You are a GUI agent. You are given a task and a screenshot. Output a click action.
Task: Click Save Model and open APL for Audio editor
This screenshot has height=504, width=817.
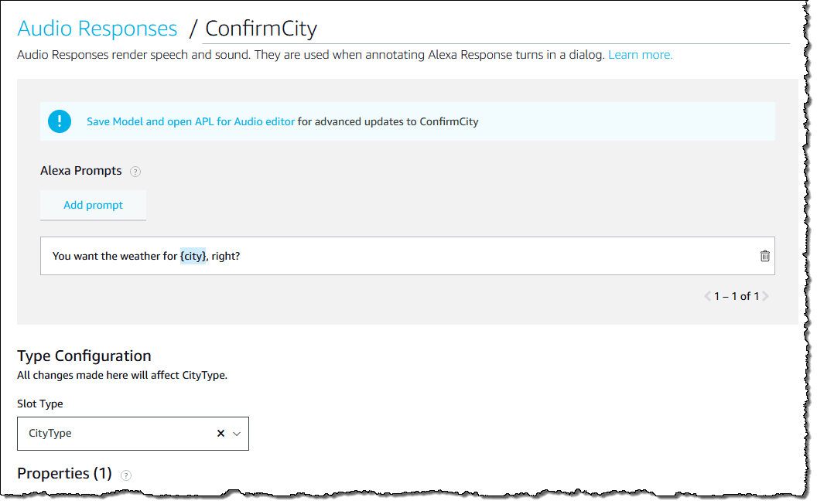[190, 121]
